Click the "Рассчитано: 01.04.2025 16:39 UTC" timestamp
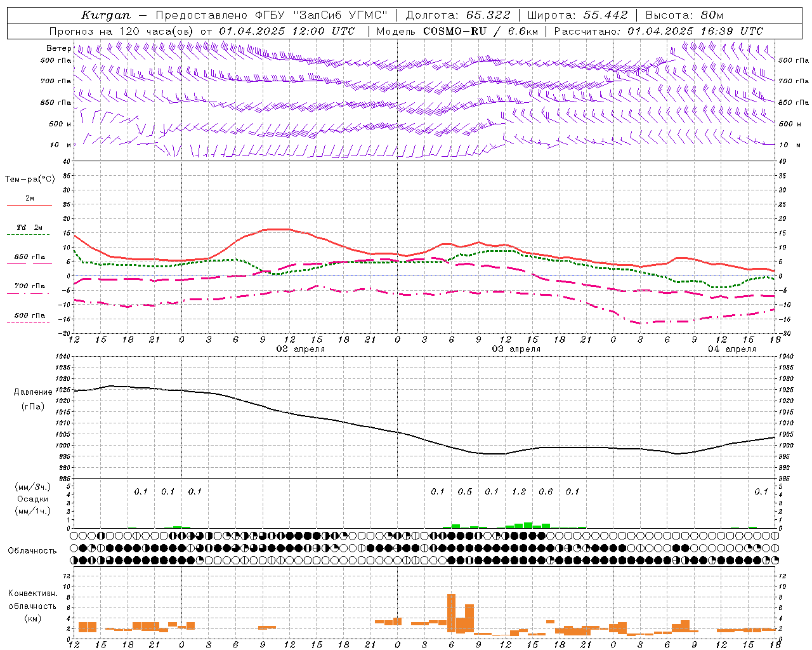The width and height of the screenshot is (812, 650). coord(658,31)
